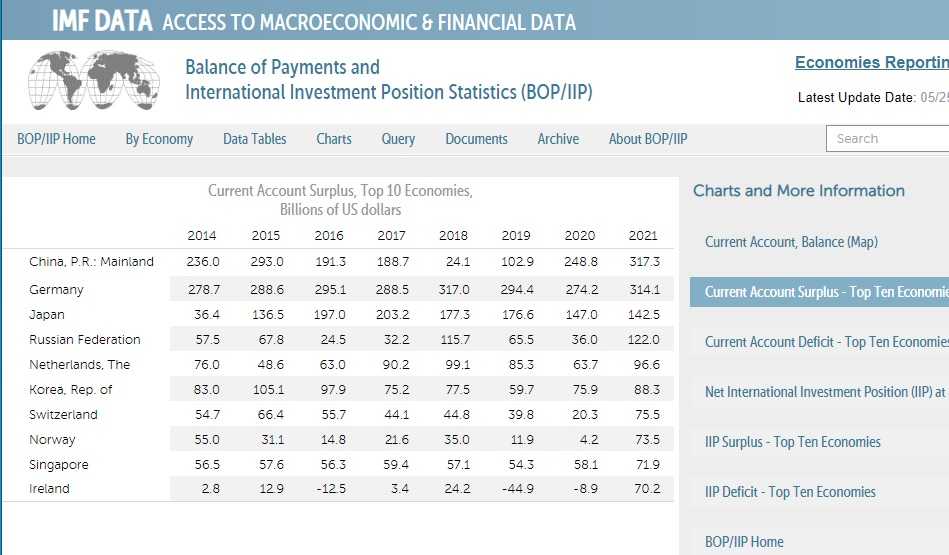This screenshot has height=555, width=949.
Task: Open the Query navigation item
Action: coord(398,139)
